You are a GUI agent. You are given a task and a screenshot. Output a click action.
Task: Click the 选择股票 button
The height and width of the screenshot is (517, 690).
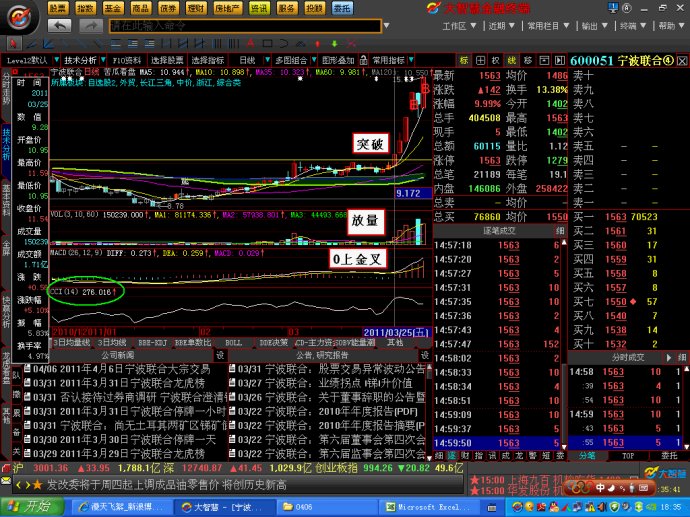coord(167,60)
